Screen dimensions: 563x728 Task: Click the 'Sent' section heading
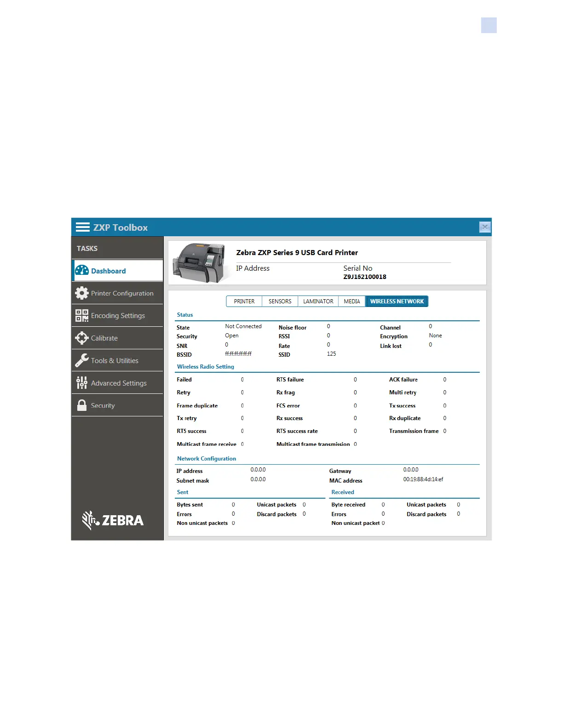183,492
